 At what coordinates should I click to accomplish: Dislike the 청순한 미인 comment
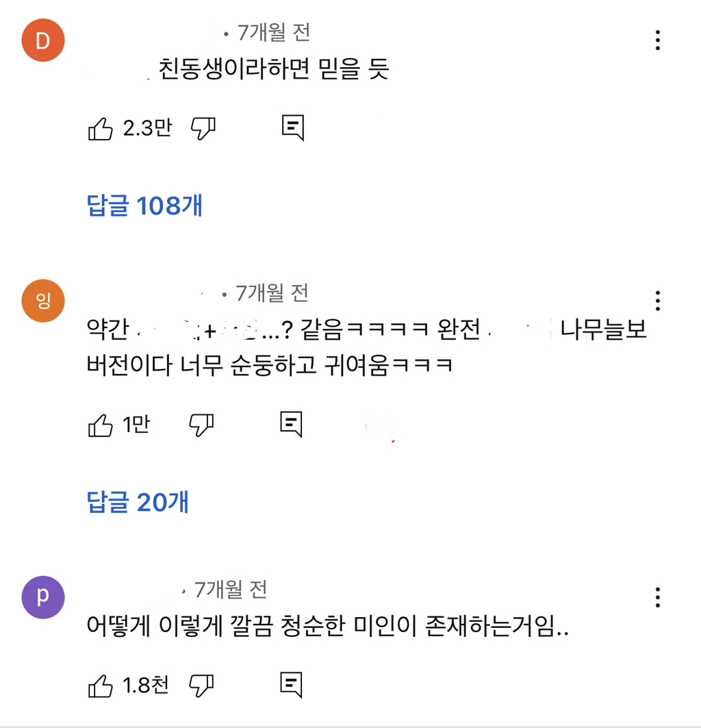pyautogui.click(x=201, y=686)
